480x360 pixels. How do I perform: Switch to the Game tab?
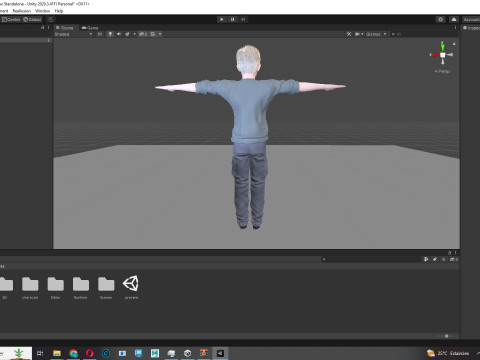click(90, 28)
